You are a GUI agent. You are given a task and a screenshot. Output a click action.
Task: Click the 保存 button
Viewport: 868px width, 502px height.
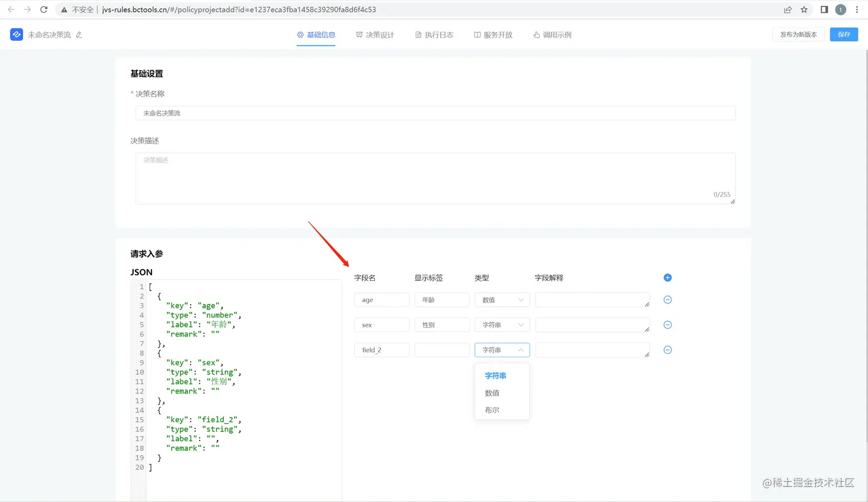click(843, 34)
